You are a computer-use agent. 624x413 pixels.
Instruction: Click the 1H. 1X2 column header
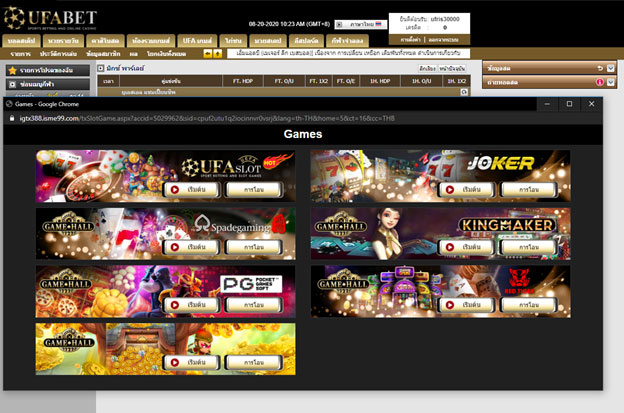coord(456,81)
